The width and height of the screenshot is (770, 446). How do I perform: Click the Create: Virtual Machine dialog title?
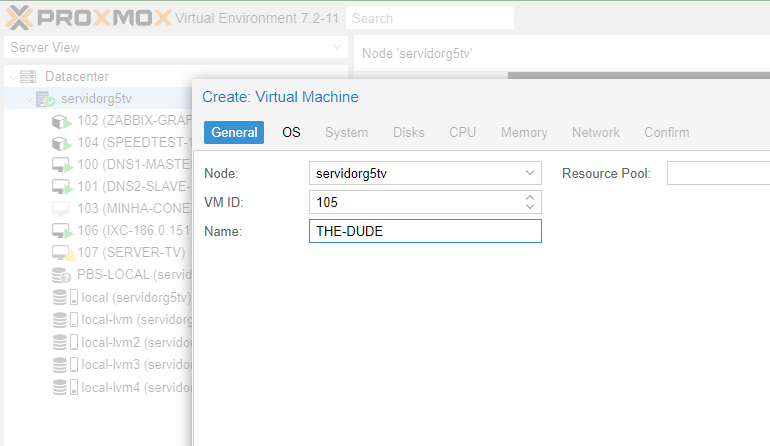coord(280,97)
